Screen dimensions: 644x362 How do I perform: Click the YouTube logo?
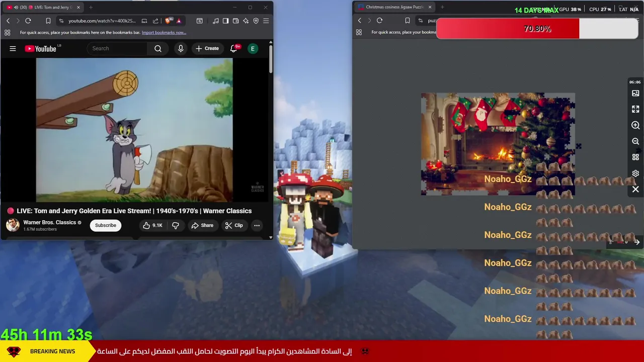[41, 48]
